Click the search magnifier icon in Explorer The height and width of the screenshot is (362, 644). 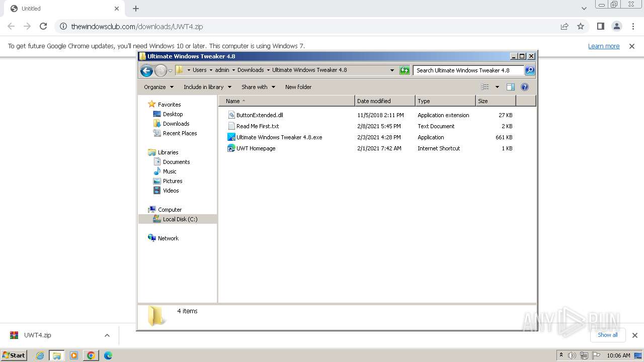tap(530, 70)
